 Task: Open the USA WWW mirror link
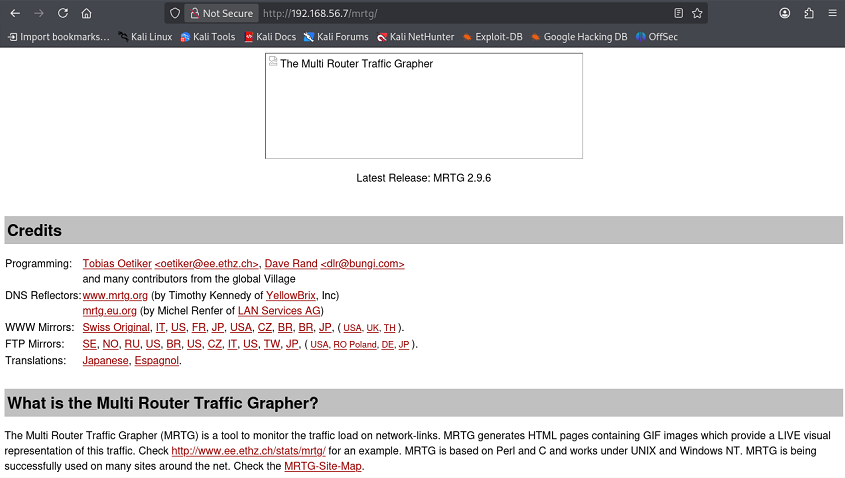241,328
